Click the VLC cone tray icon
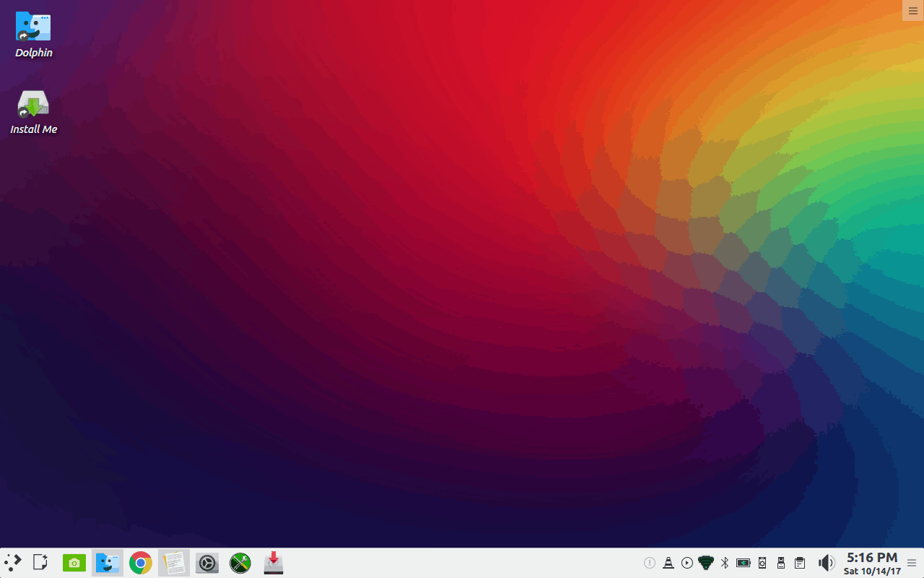 [x=668, y=563]
